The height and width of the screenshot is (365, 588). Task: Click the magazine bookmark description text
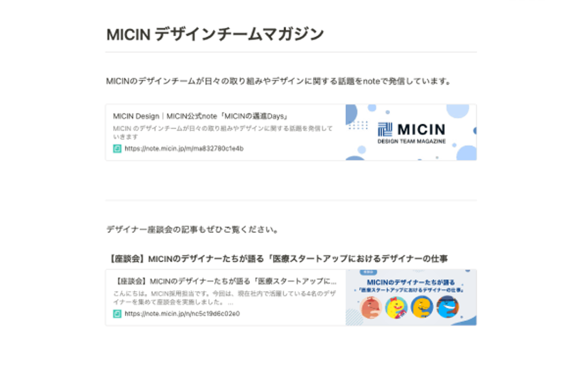(223, 133)
